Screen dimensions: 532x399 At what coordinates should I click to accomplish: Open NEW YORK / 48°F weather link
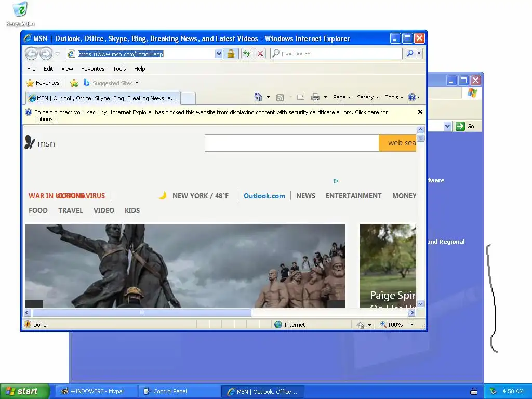[200, 196]
